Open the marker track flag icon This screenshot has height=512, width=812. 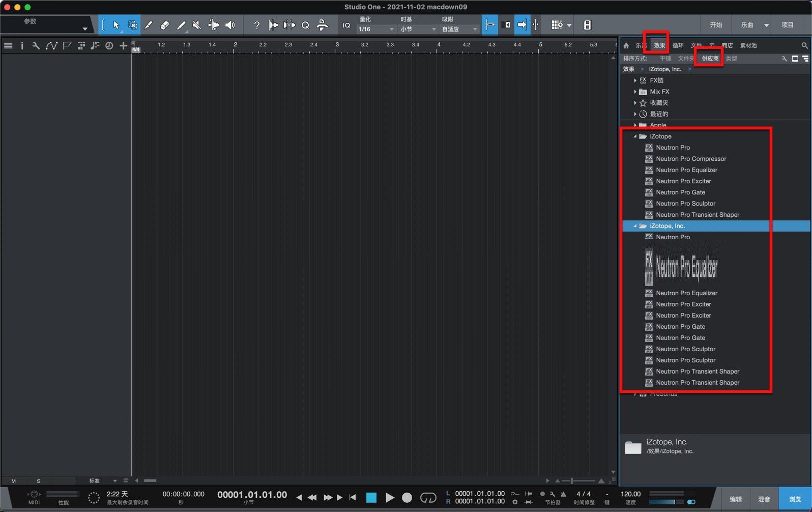pos(67,46)
